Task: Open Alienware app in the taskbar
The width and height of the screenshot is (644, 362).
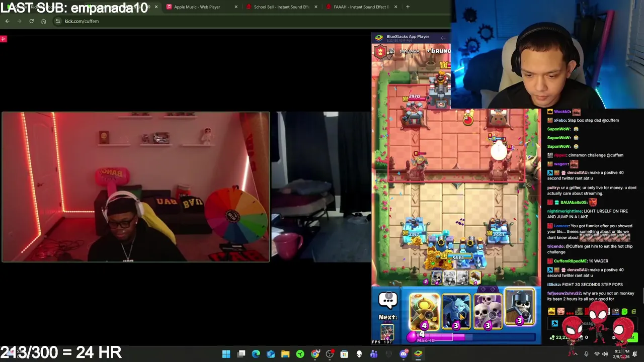Action: (x=359, y=354)
